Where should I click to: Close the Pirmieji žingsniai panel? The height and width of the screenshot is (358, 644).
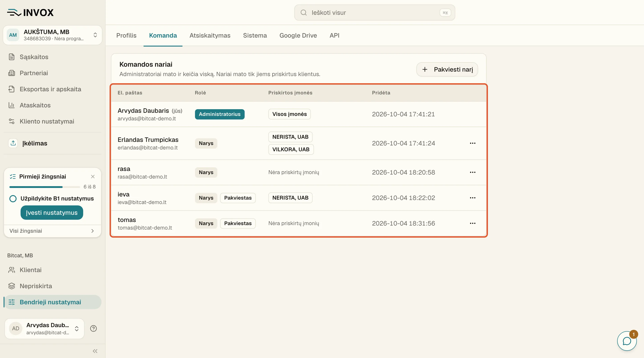click(93, 177)
